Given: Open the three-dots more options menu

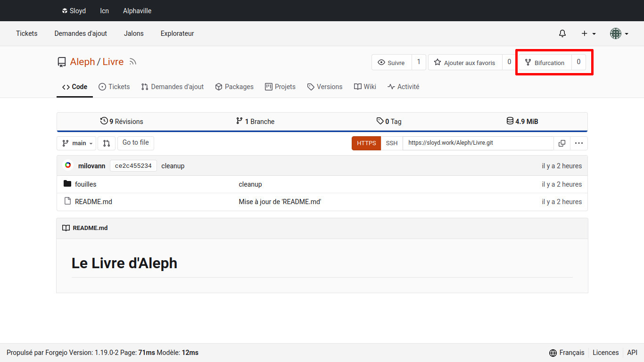Looking at the screenshot, I should [579, 143].
